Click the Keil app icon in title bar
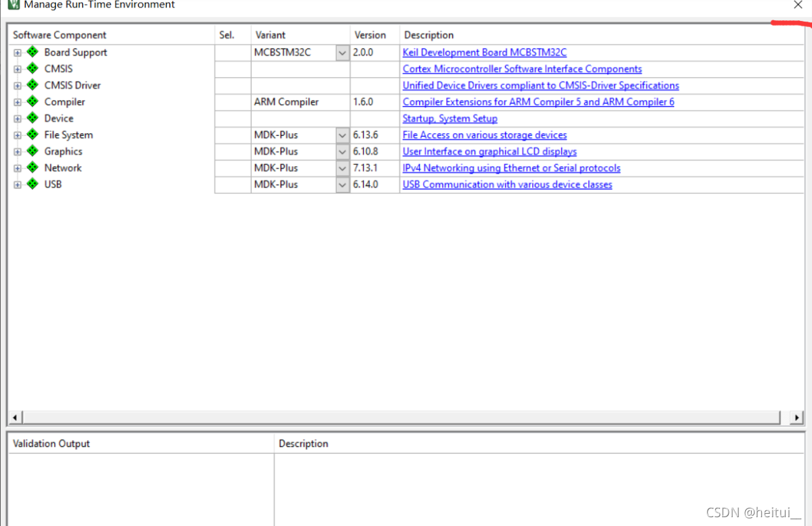Viewport: 812px width, 526px height. [14, 5]
